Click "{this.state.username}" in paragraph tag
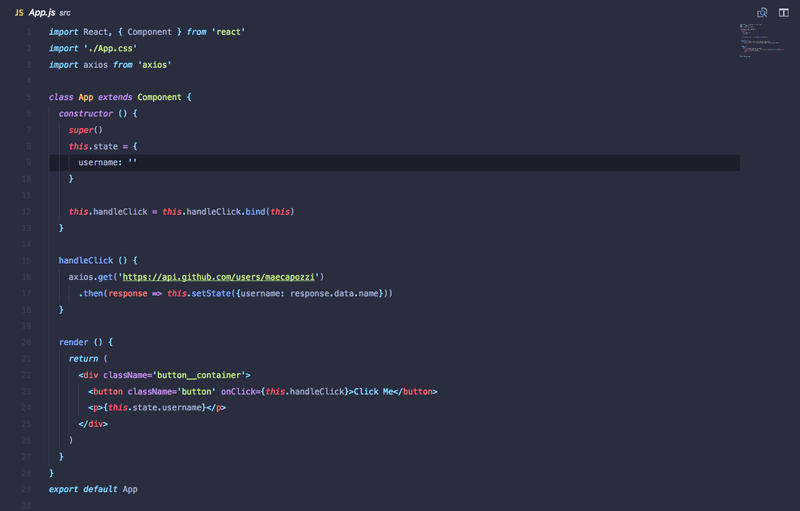The height and width of the screenshot is (511, 800). (155, 407)
